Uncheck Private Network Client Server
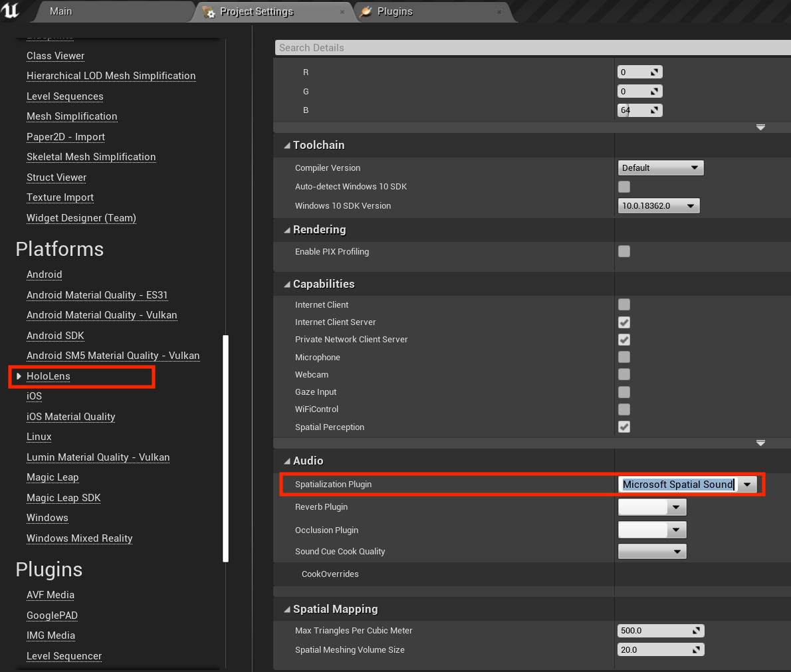Viewport: 791px width, 672px height. 624,340
